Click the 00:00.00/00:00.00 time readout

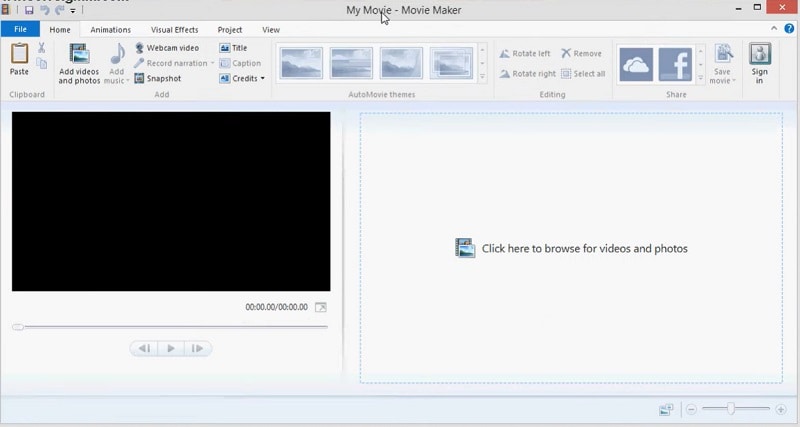[277, 307]
